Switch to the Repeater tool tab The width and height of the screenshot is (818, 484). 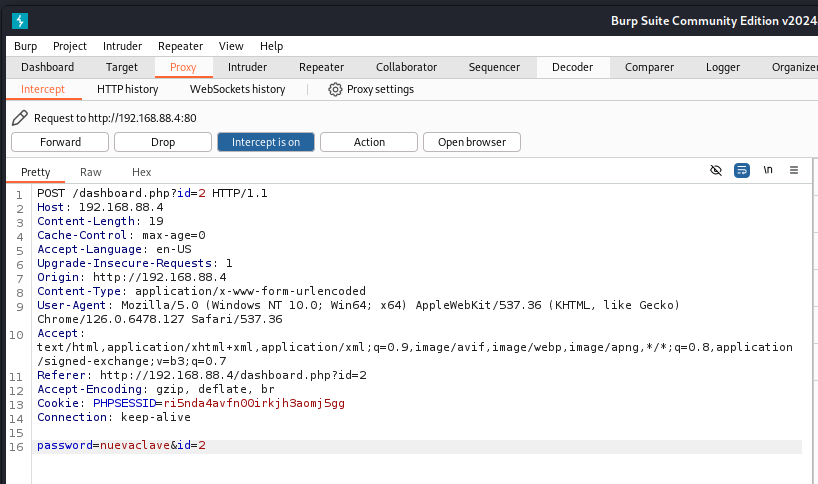pos(321,67)
